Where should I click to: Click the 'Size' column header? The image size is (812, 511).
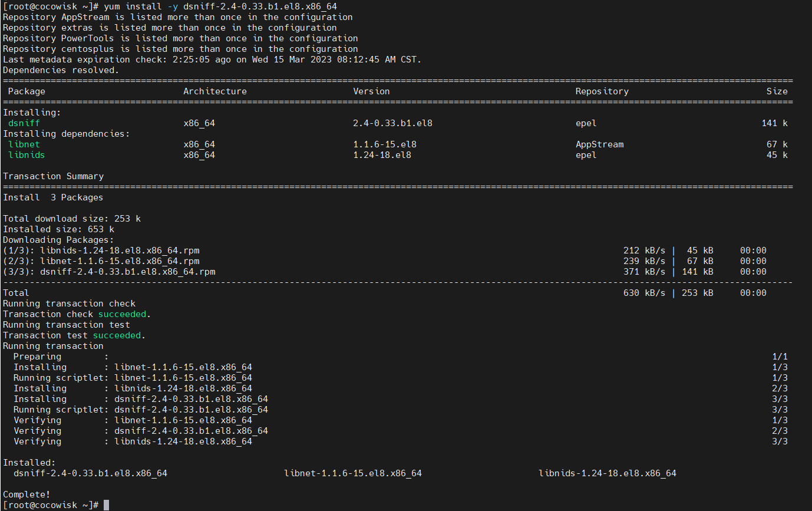777,91
